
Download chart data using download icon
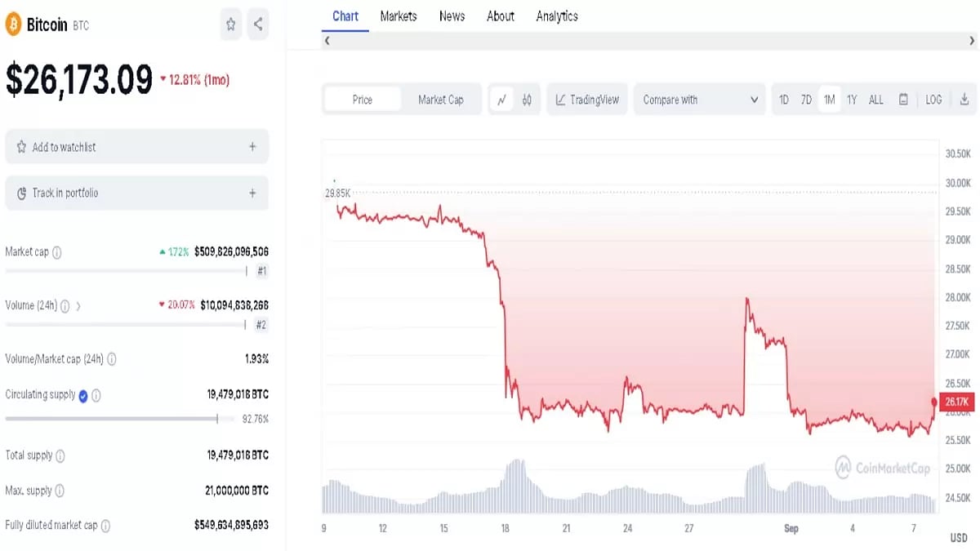964,100
